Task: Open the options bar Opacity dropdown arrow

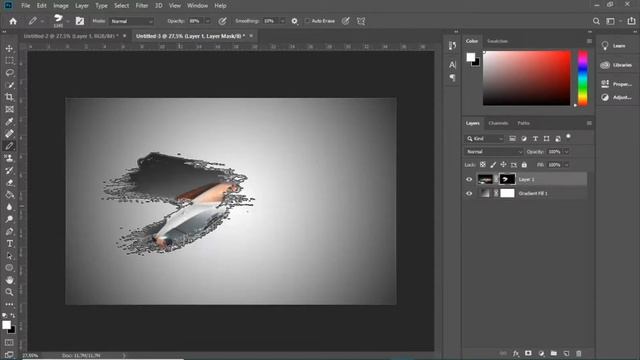Action: tap(208, 21)
